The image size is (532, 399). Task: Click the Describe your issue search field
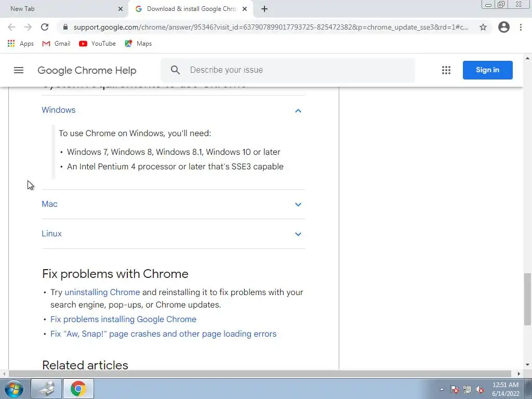pos(288,70)
